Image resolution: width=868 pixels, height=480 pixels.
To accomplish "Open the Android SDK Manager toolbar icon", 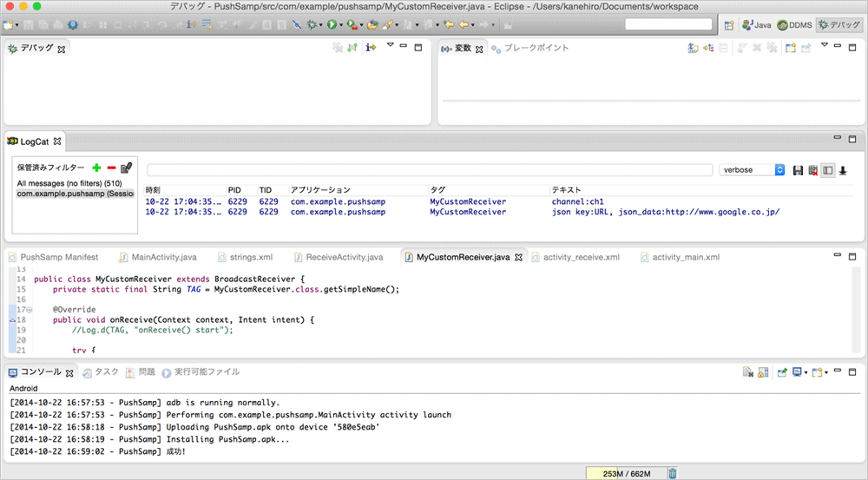I will coord(73,25).
